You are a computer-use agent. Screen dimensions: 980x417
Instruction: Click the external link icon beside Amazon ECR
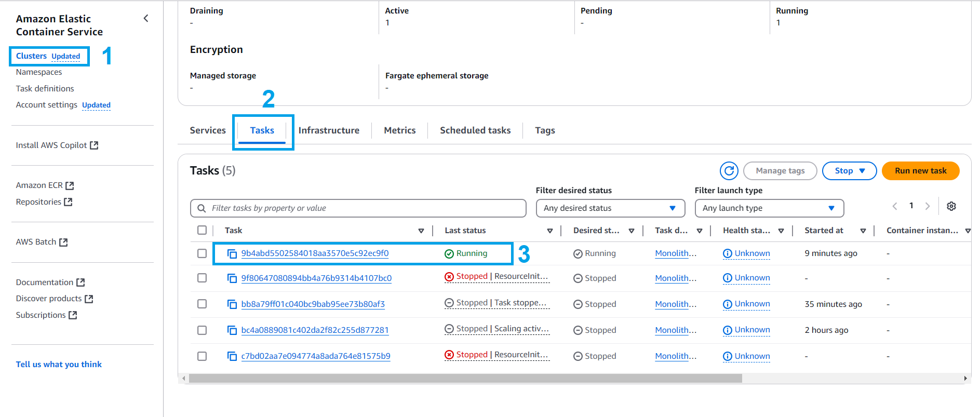70,185
